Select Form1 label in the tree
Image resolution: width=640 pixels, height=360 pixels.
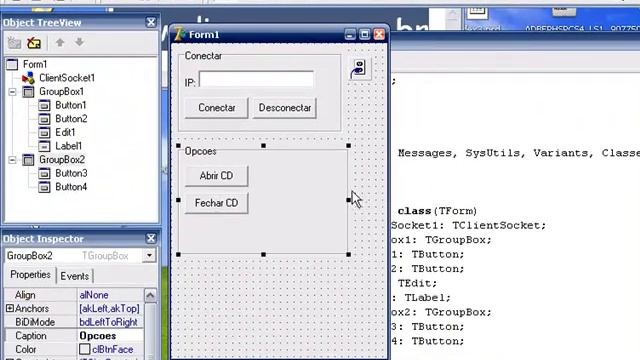35,64
